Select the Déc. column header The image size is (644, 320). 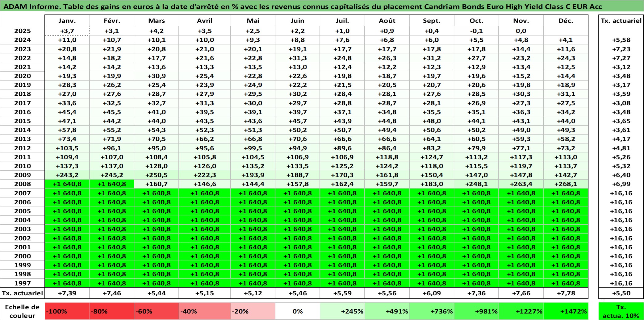(x=566, y=21)
